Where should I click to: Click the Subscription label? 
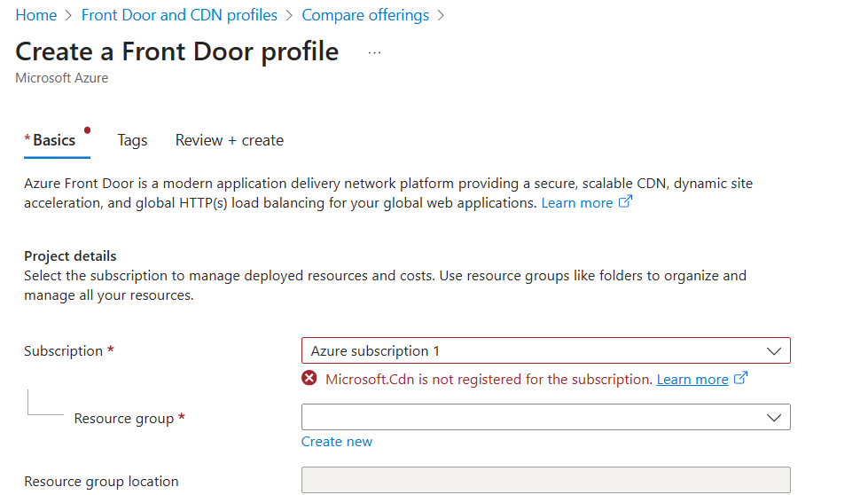(64, 351)
